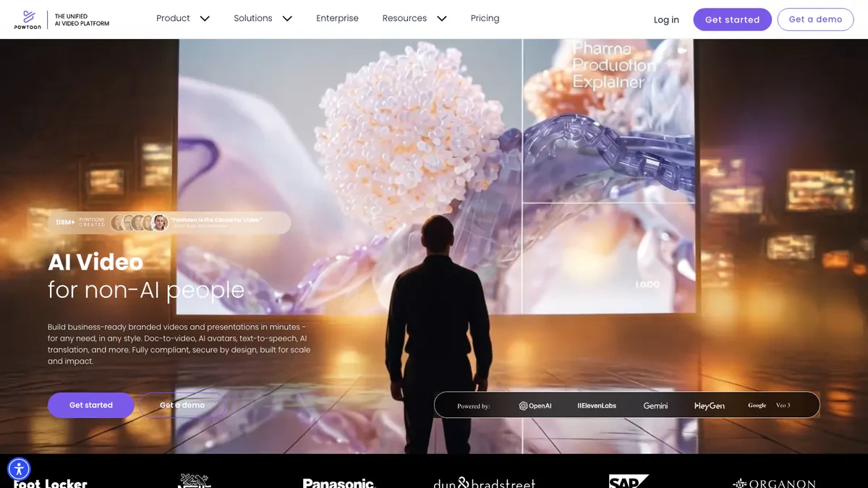The width and height of the screenshot is (868, 488).
Task: Click the OpenAI logo in Powered by bar
Action: pyautogui.click(x=535, y=406)
